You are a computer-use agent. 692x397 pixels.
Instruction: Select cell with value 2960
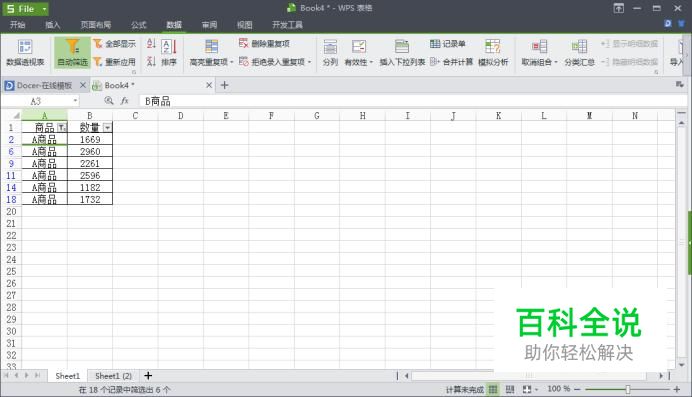tap(90, 151)
